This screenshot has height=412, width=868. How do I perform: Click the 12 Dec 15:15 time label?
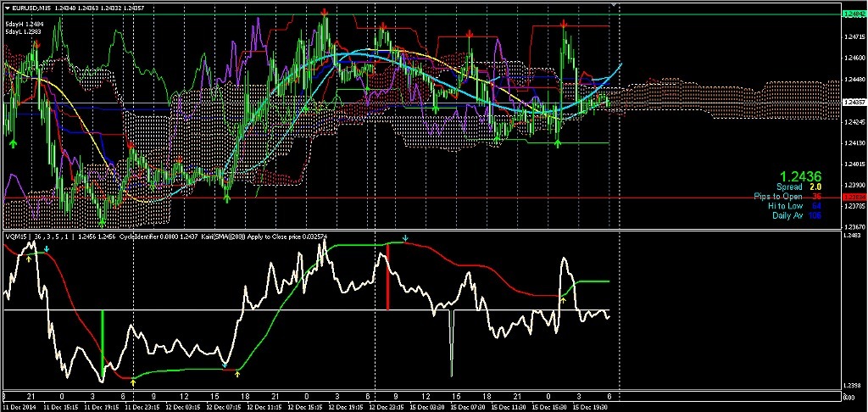point(304,407)
